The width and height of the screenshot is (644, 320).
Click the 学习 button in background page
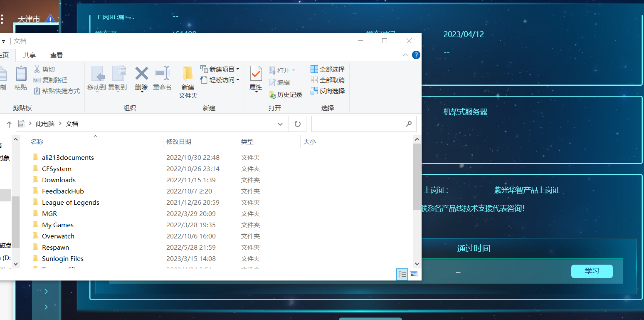[592, 271]
